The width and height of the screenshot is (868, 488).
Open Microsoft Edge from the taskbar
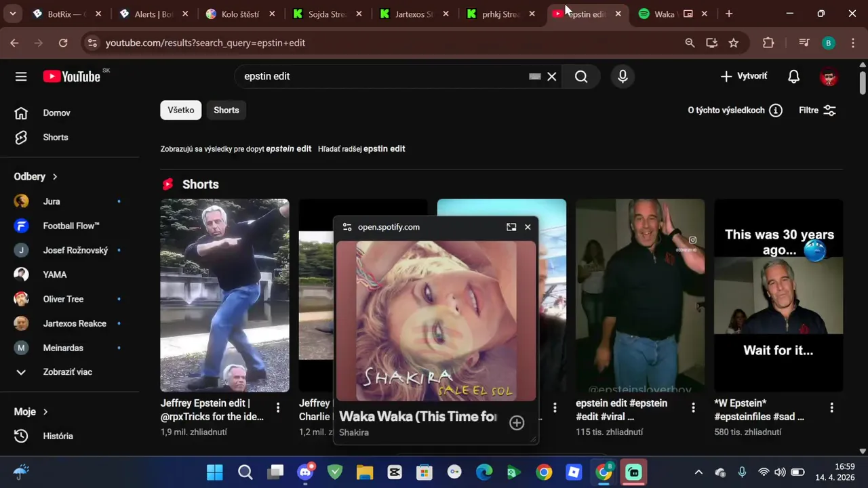point(484,472)
